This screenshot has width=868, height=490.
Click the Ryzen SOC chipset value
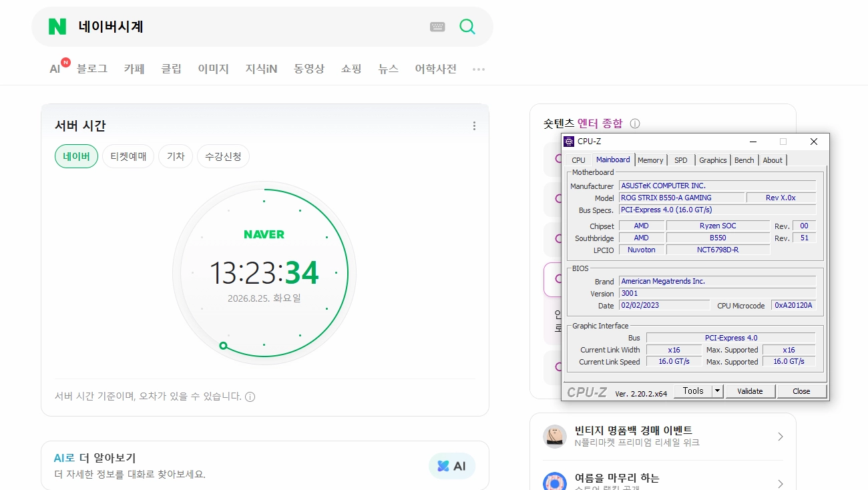click(718, 226)
